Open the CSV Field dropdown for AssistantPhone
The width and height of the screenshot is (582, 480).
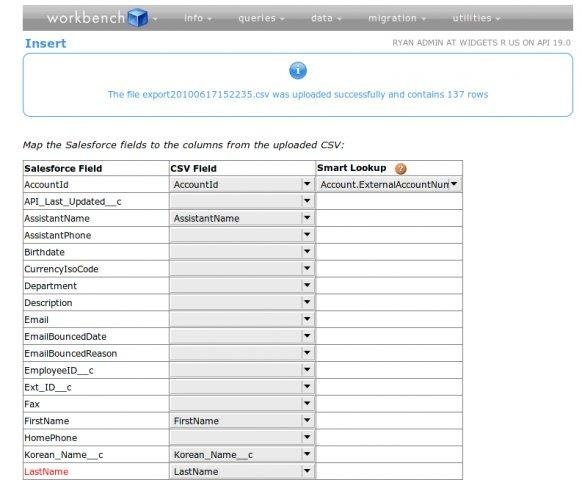pyautogui.click(x=242, y=235)
